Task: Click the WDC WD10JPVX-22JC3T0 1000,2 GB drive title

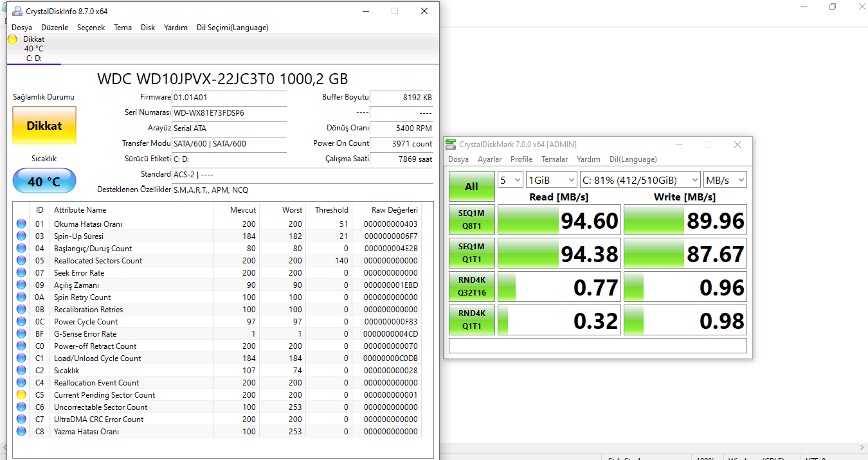Action: [222, 79]
